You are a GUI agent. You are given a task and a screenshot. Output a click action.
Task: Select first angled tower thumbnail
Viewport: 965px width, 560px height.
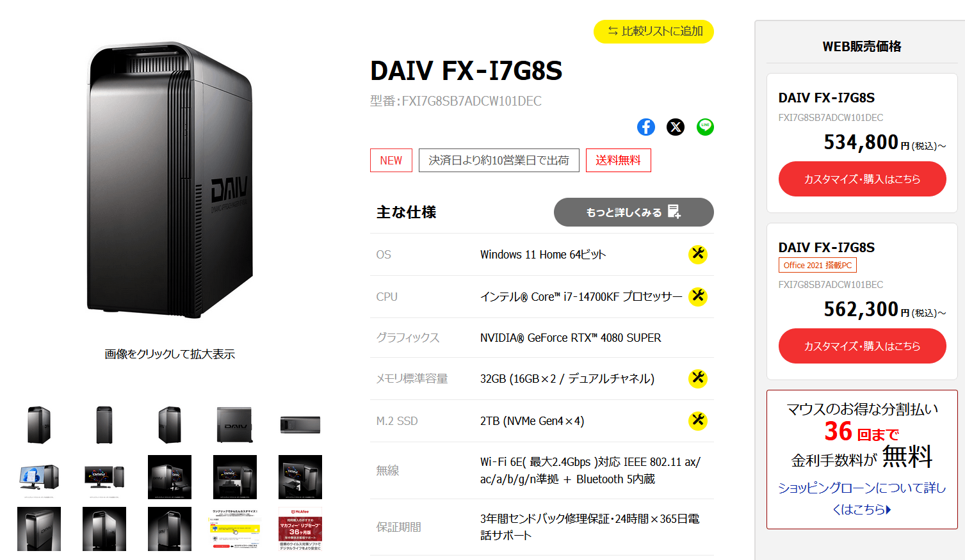(x=39, y=425)
